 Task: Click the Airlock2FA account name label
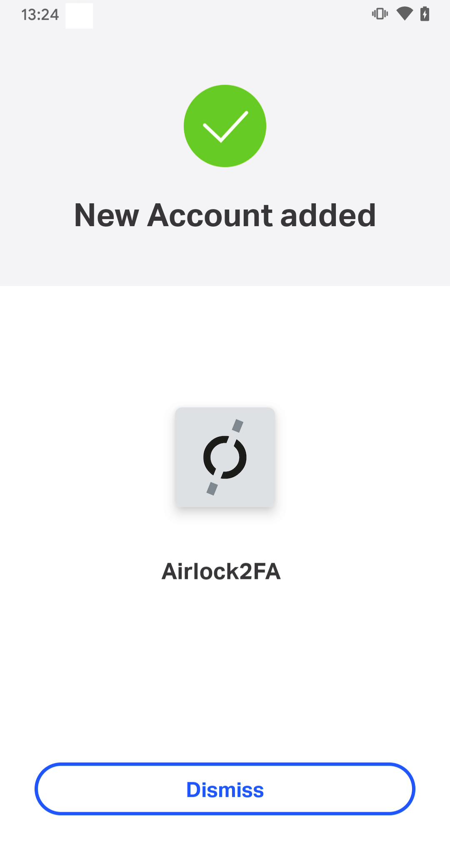coord(221,571)
